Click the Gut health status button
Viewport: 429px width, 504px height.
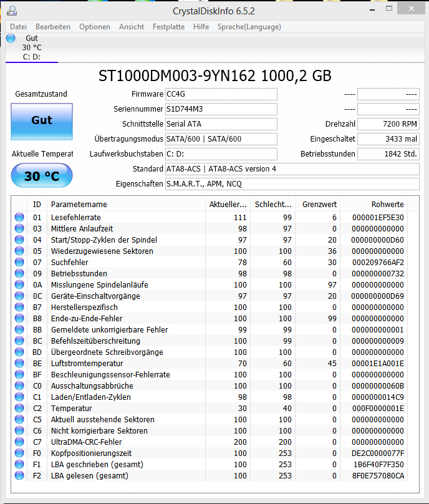[42, 122]
